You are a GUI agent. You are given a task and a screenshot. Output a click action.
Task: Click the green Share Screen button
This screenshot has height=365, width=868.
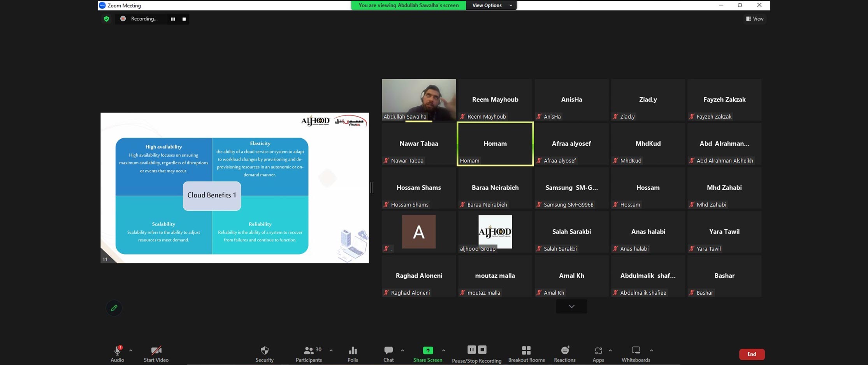tap(428, 354)
